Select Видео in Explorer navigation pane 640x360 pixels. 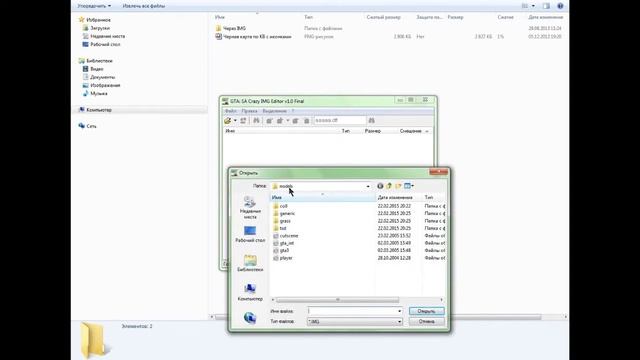click(x=93, y=69)
